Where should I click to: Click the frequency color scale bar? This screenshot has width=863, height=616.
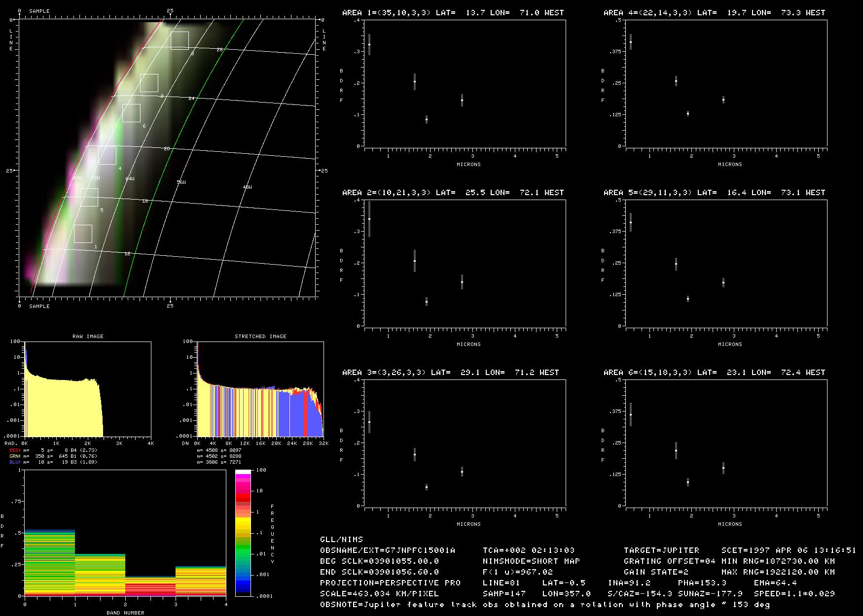coord(243,533)
